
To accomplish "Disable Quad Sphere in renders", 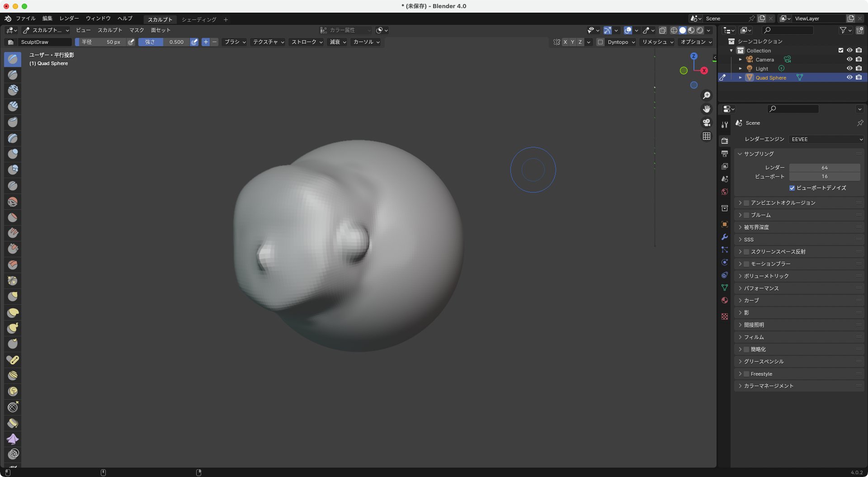I will pos(859,77).
